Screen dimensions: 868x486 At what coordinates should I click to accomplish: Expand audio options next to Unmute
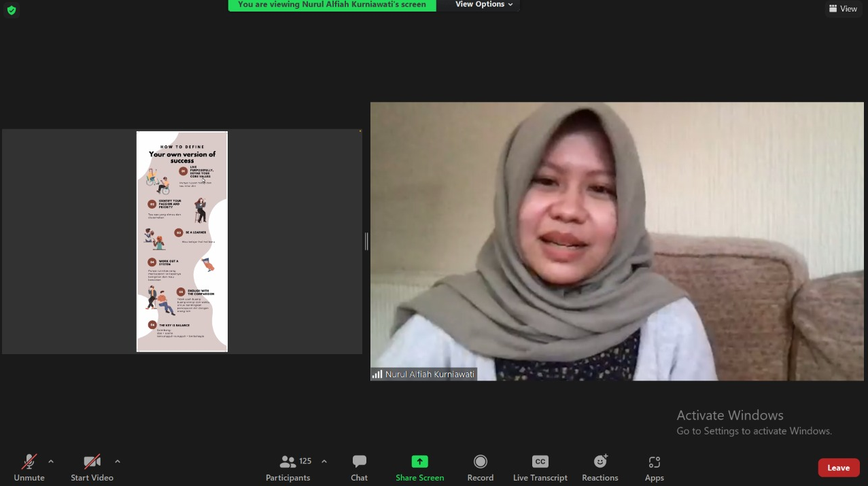(x=50, y=461)
